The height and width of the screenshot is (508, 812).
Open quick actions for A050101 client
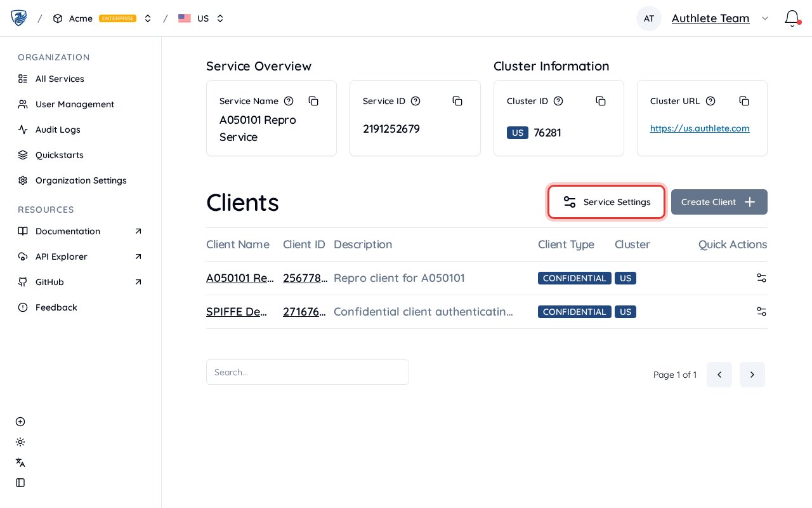[x=761, y=278]
